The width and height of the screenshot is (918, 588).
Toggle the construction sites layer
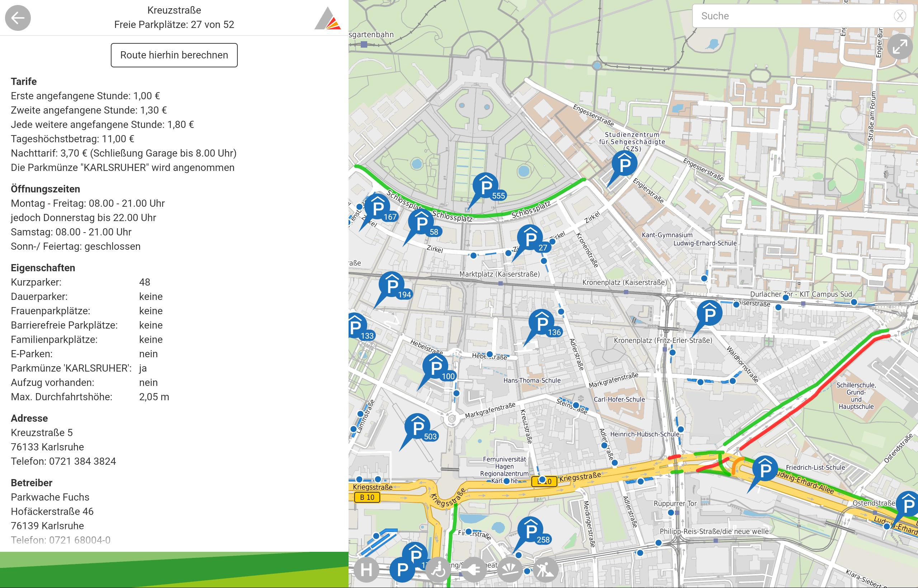point(545,570)
